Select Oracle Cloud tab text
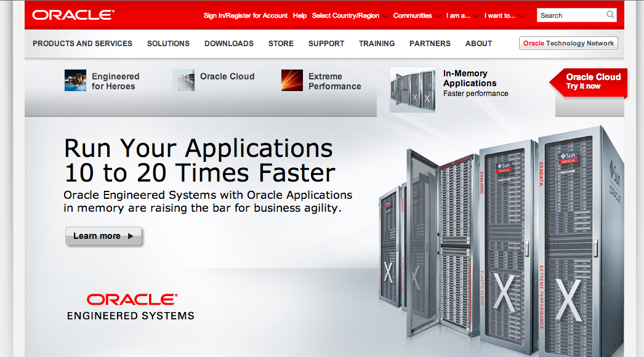644x357 pixels. [x=227, y=76]
